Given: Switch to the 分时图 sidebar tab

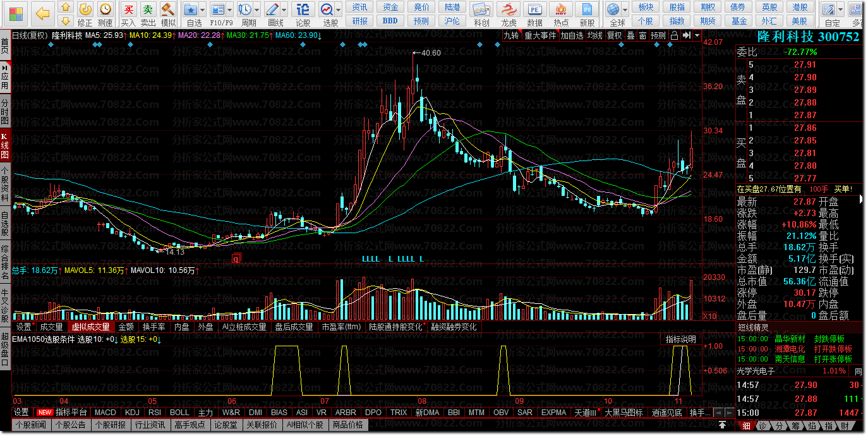Looking at the screenshot, I should click(5, 111).
